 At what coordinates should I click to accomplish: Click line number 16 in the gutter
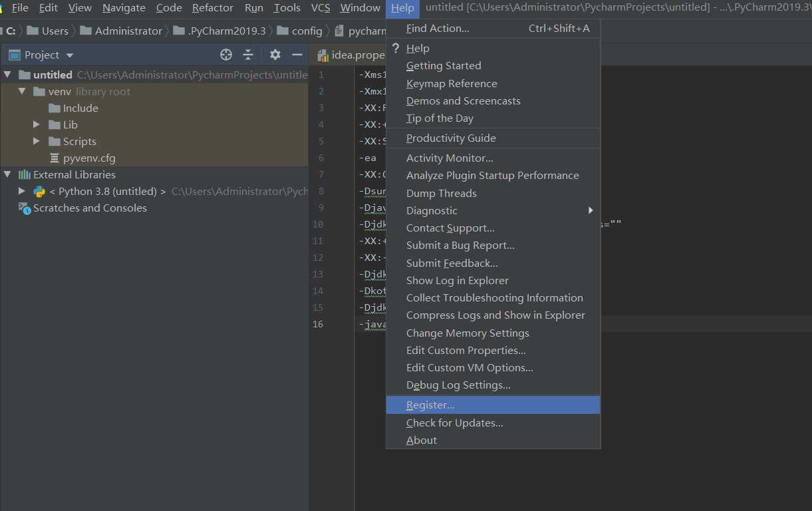tap(318, 324)
